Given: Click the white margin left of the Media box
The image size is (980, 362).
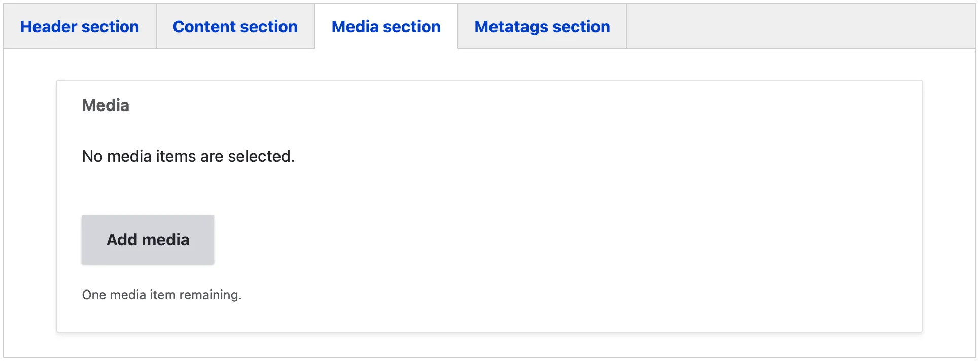Looking at the screenshot, I should [x=30, y=203].
